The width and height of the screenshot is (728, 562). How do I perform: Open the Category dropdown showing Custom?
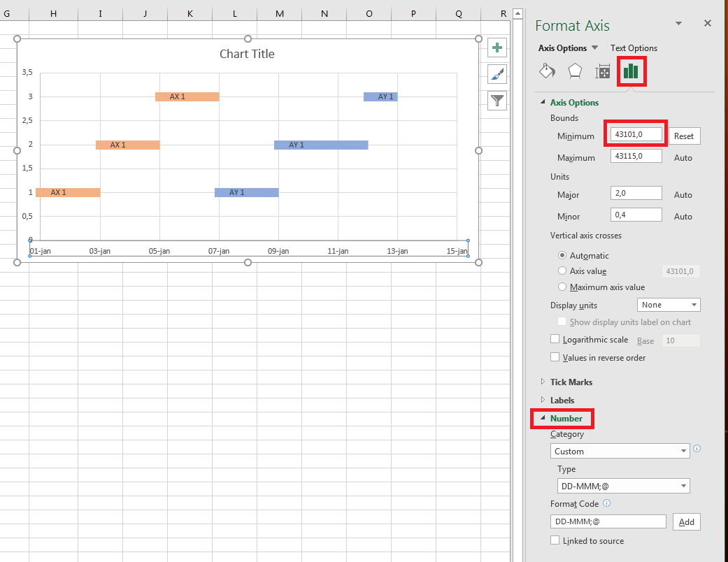click(x=620, y=450)
